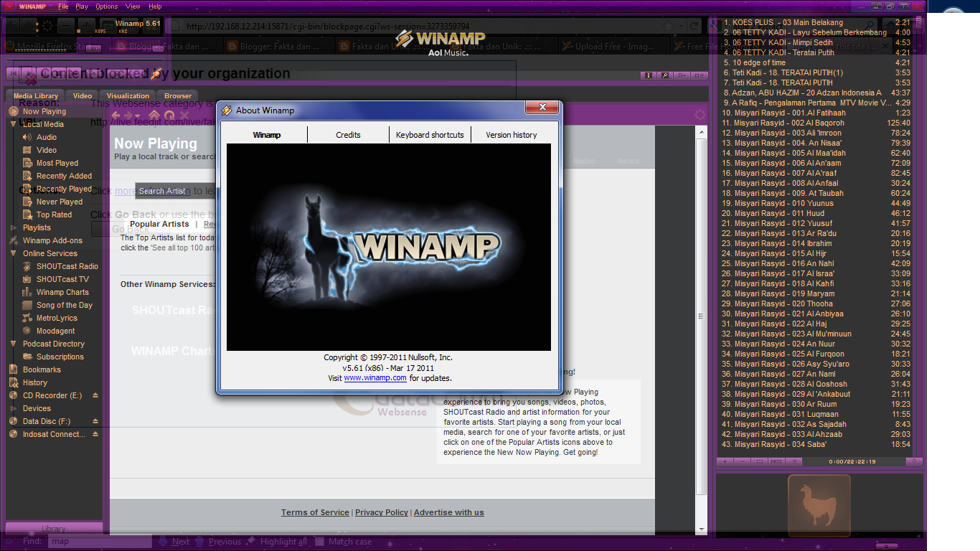Open History in the library tree
The image size is (980, 551).
[34, 382]
